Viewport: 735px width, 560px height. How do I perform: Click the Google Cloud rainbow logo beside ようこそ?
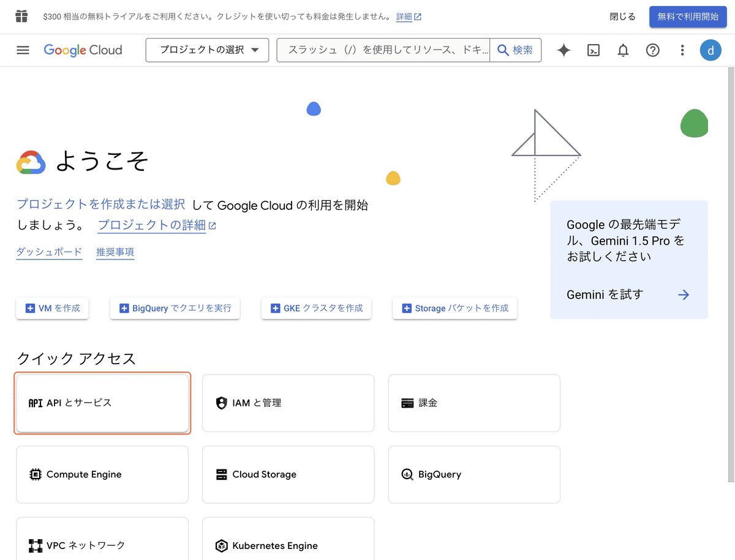click(31, 162)
